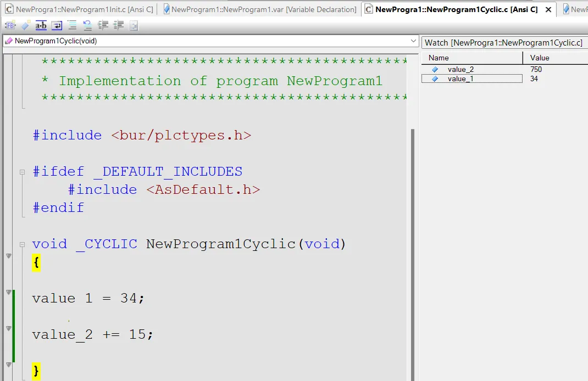The height and width of the screenshot is (381, 588).
Task: Click the editor vertical scrollbar thumb
Action: pyautogui.click(x=413, y=255)
